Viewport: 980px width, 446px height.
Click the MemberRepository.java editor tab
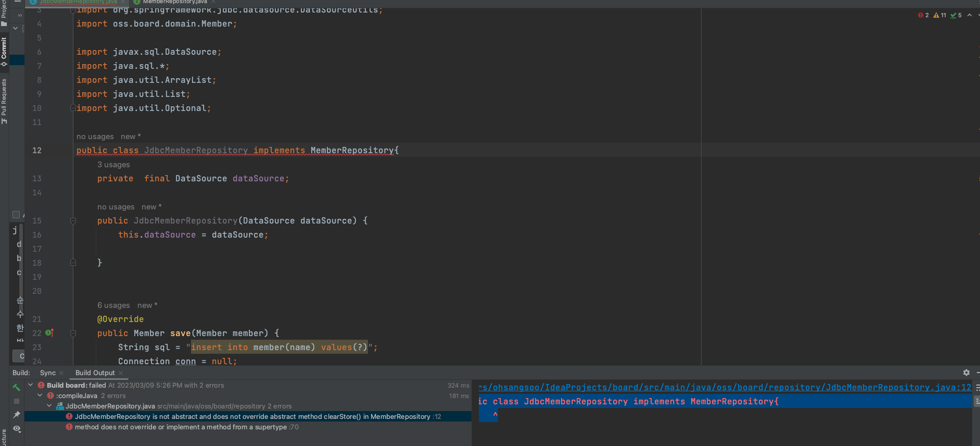(x=175, y=2)
